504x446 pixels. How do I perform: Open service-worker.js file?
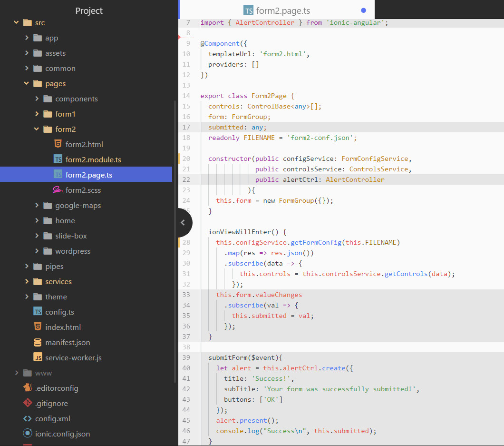(73, 357)
